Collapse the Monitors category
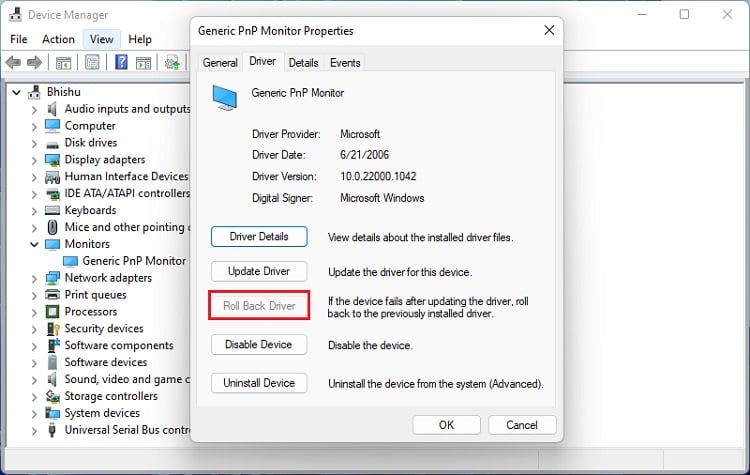The width and height of the screenshot is (750, 475). [x=34, y=244]
